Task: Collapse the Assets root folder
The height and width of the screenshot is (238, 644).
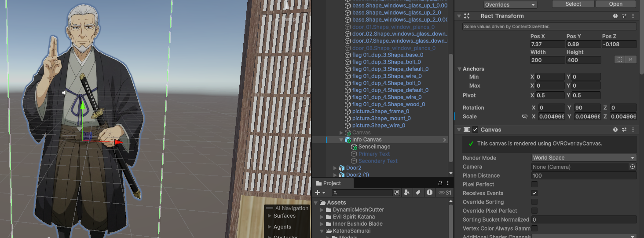Action: pyautogui.click(x=316, y=203)
